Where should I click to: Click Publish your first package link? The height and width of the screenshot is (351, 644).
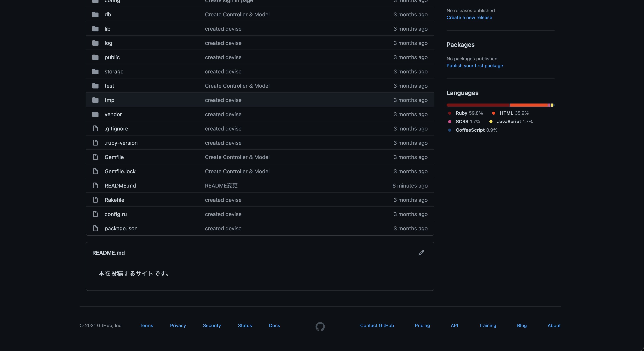click(x=475, y=66)
